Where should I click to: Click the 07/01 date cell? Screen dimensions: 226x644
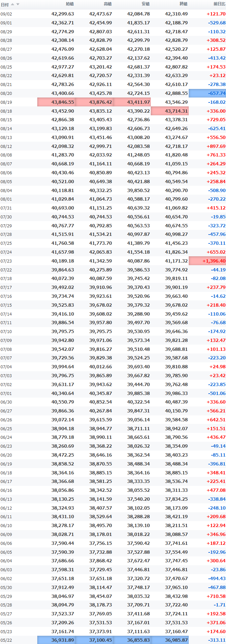(6, 393)
